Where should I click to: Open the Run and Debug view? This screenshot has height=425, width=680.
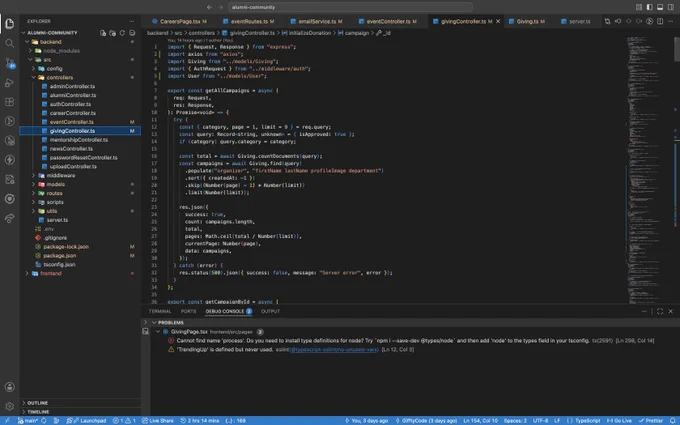(x=10, y=82)
